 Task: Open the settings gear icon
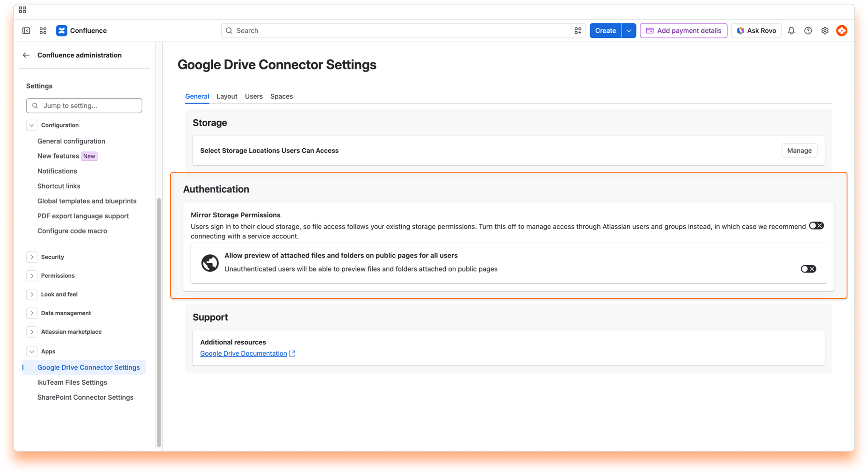(825, 30)
